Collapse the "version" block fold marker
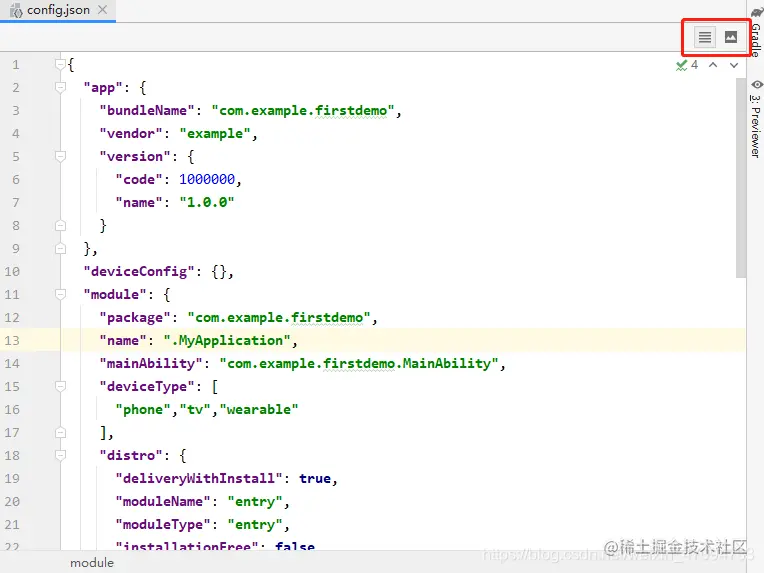 pos(60,156)
